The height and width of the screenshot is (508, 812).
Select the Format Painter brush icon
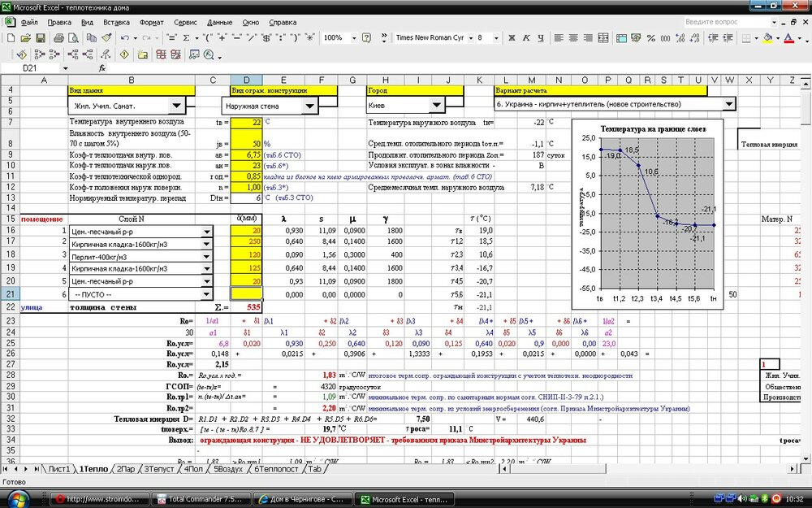106,38
